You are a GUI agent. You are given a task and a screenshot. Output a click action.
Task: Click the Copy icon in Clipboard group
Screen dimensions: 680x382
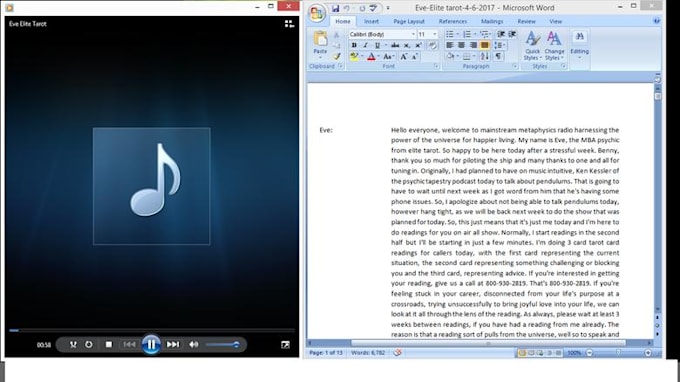click(337, 46)
